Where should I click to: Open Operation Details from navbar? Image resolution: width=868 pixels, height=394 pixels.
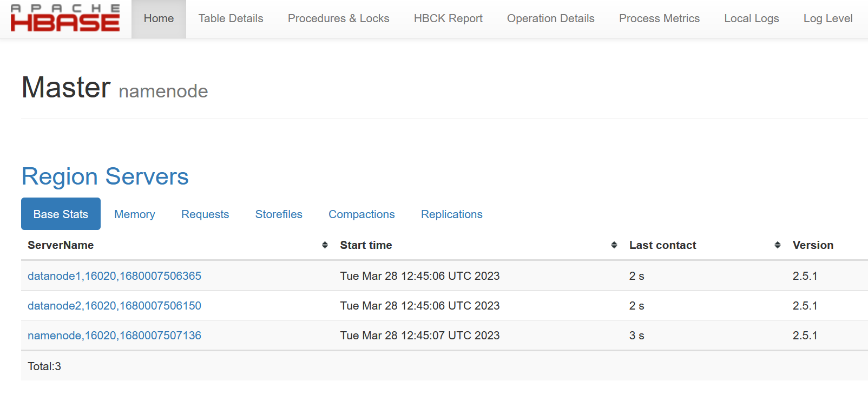550,18
